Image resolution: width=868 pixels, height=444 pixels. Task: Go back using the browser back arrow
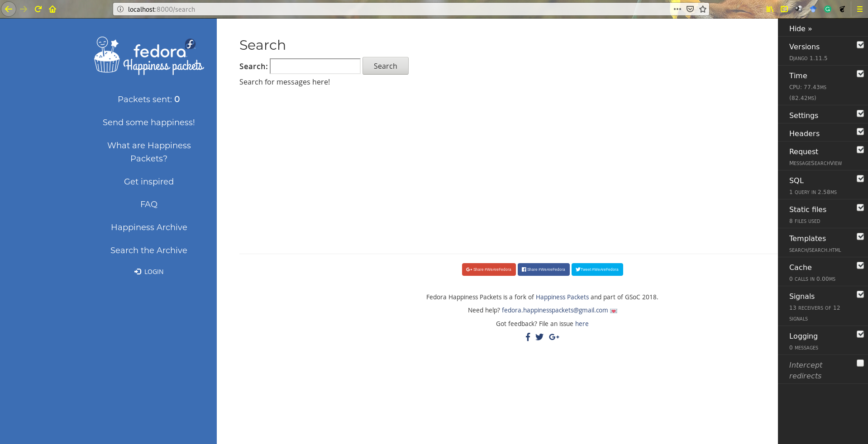pos(9,9)
